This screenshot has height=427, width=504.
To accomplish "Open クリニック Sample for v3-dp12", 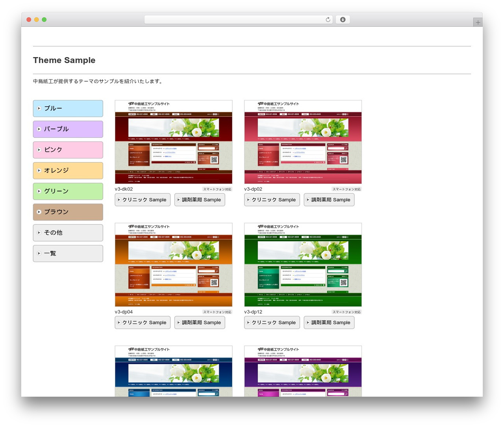I will [272, 323].
